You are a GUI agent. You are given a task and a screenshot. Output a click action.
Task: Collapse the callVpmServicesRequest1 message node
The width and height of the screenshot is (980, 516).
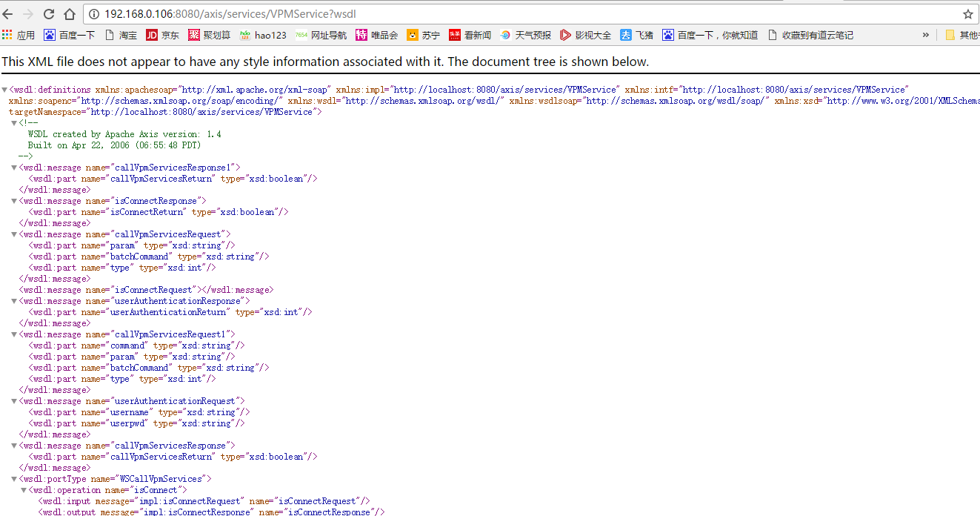[14, 334]
